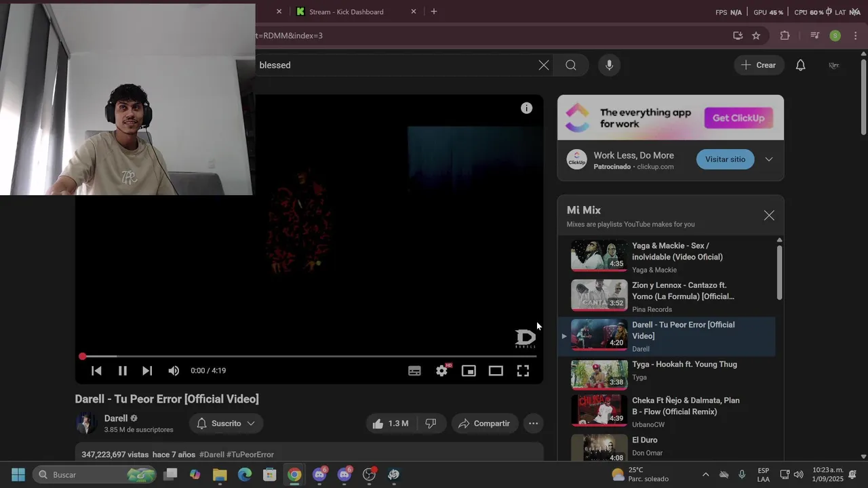Share the video via Compartir
Image resolution: width=868 pixels, height=488 pixels.
click(485, 424)
